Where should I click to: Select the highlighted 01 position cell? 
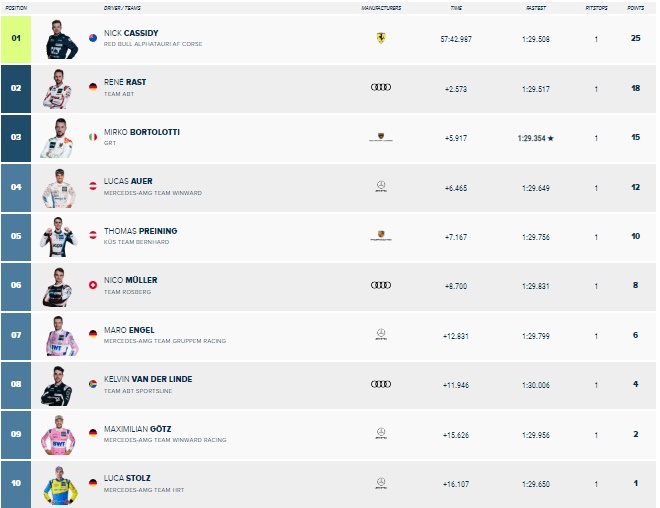click(16, 39)
